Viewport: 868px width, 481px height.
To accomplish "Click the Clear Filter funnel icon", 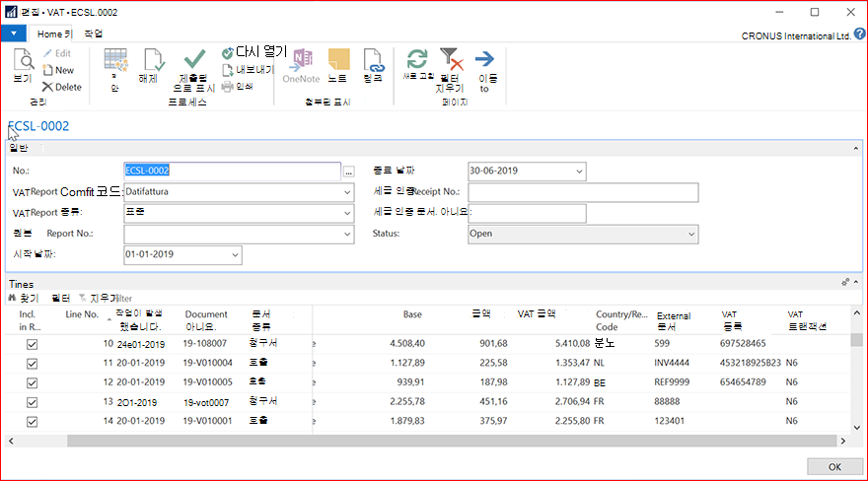I will click(451, 58).
